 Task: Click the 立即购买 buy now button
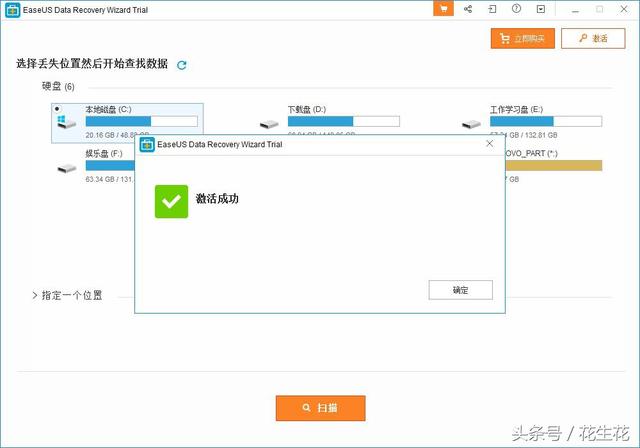tap(522, 38)
